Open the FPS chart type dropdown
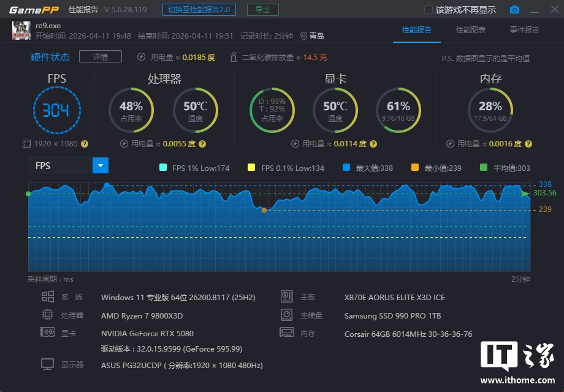The height and width of the screenshot is (392, 564). pyautogui.click(x=100, y=165)
